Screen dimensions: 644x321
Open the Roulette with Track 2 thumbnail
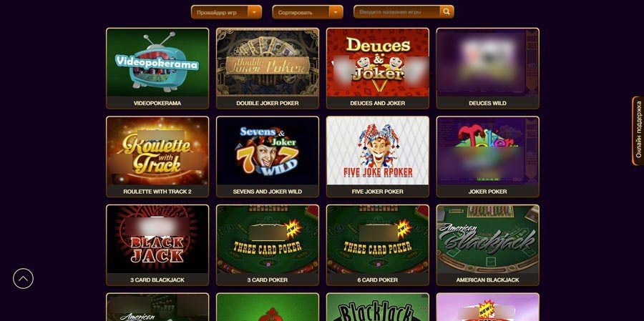157,151
